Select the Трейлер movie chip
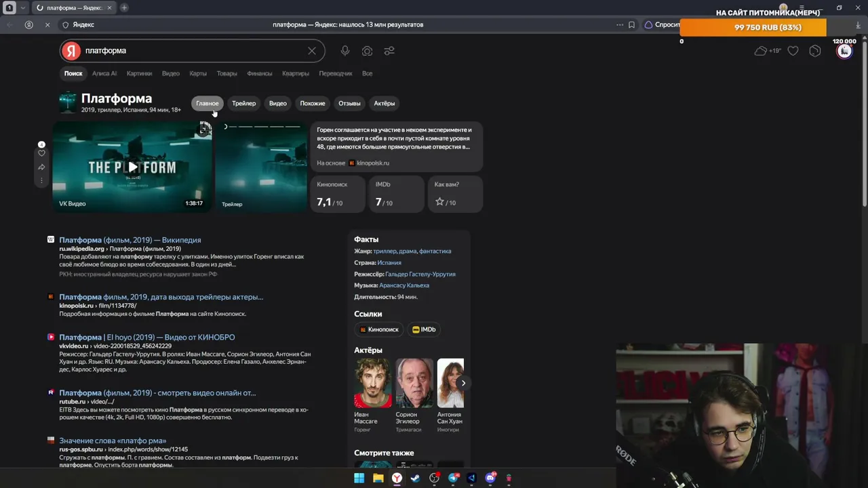The image size is (868, 488). (x=244, y=104)
